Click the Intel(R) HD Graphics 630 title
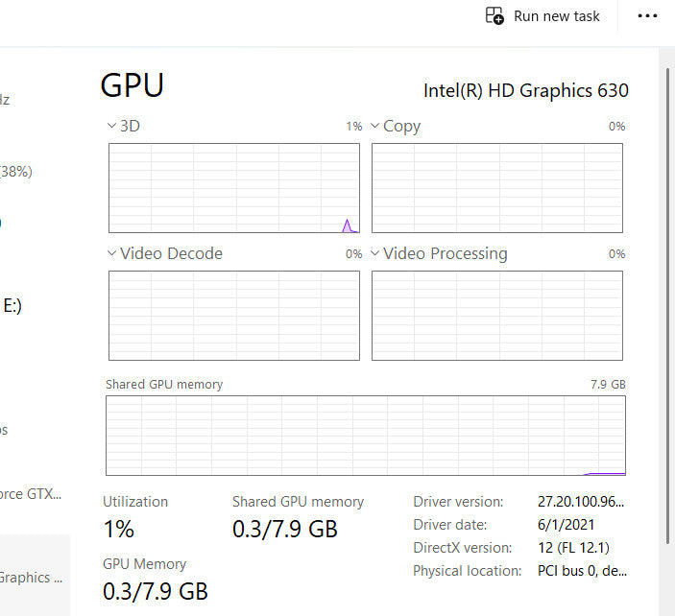Screen dimensions: 675x616 click(526, 91)
